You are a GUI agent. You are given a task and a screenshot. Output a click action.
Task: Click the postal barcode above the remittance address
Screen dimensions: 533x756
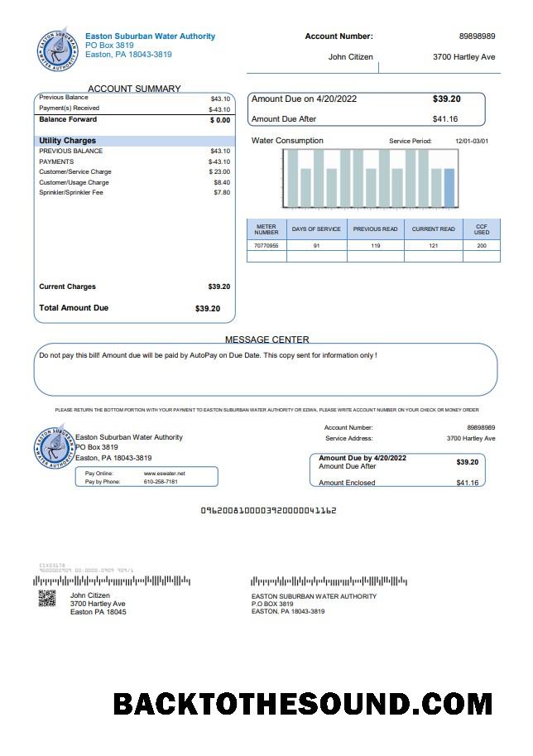[x=329, y=581]
